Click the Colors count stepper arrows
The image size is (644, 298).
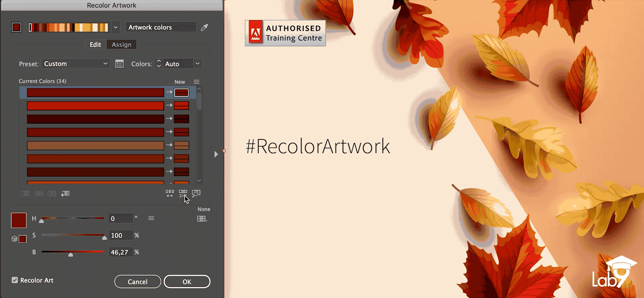[x=159, y=64]
